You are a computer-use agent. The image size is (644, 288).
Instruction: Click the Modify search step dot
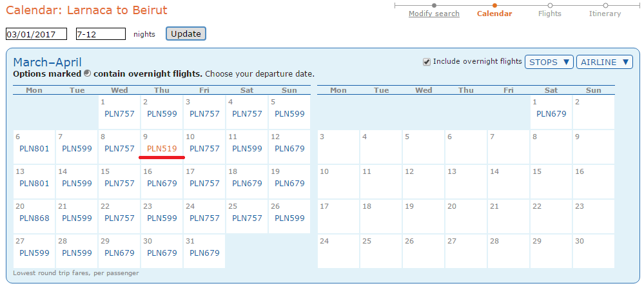point(434,5)
